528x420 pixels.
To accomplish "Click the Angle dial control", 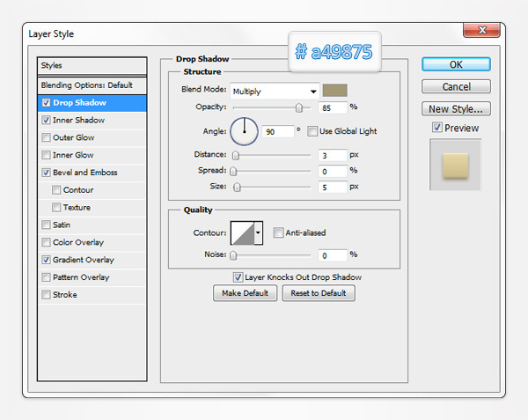I will pos(244,131).
